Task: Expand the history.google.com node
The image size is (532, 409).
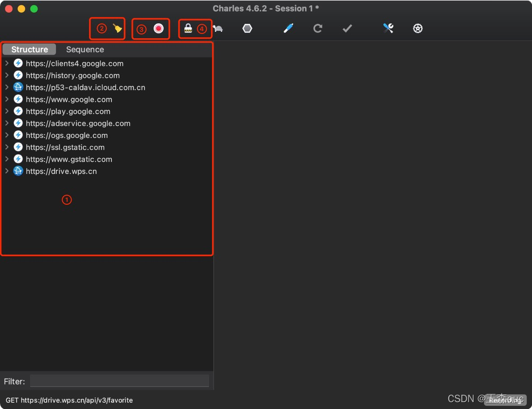Action: [7, 75]
